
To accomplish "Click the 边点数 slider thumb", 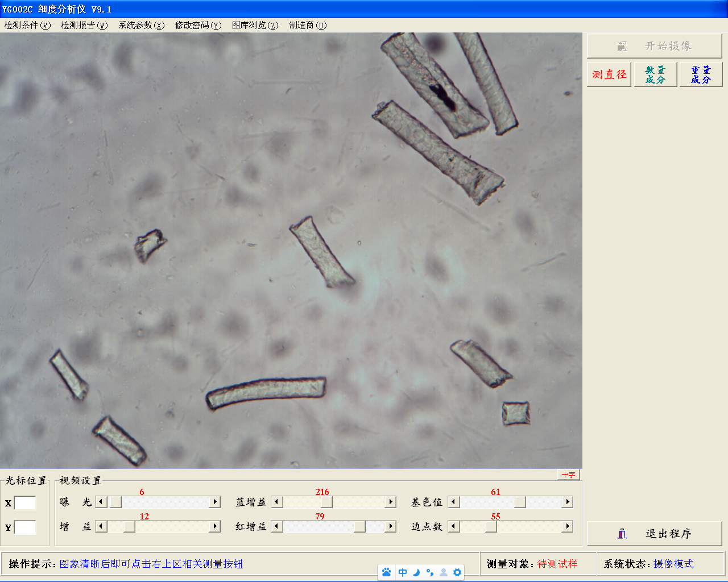I will (491, 526).
